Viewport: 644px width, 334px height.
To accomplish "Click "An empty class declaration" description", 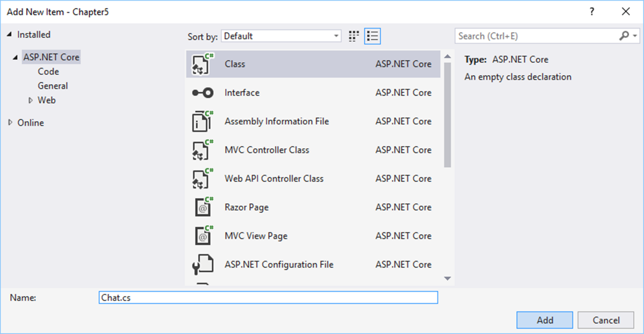I will pyautogui.click(x=518, y=77).
